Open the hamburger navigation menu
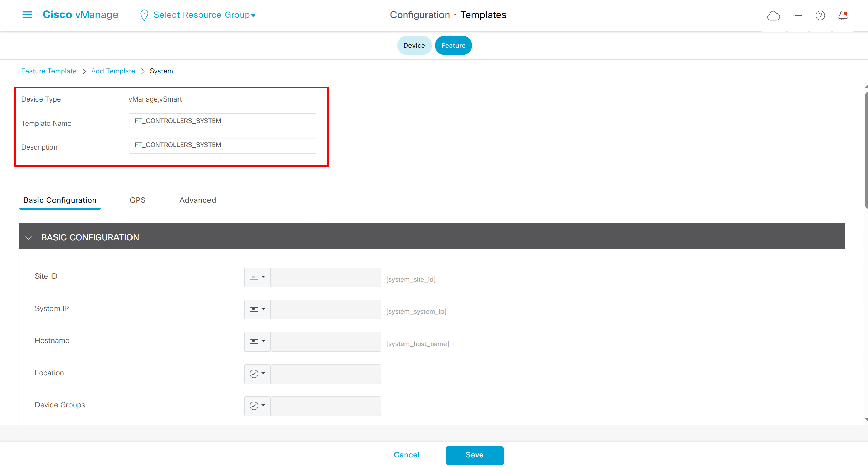 (x=27, y=15)
